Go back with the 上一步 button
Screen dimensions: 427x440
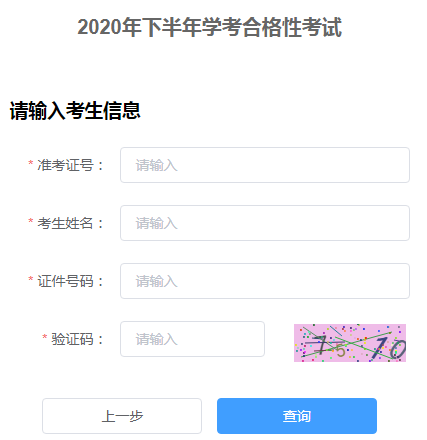(x=122, y=416)
